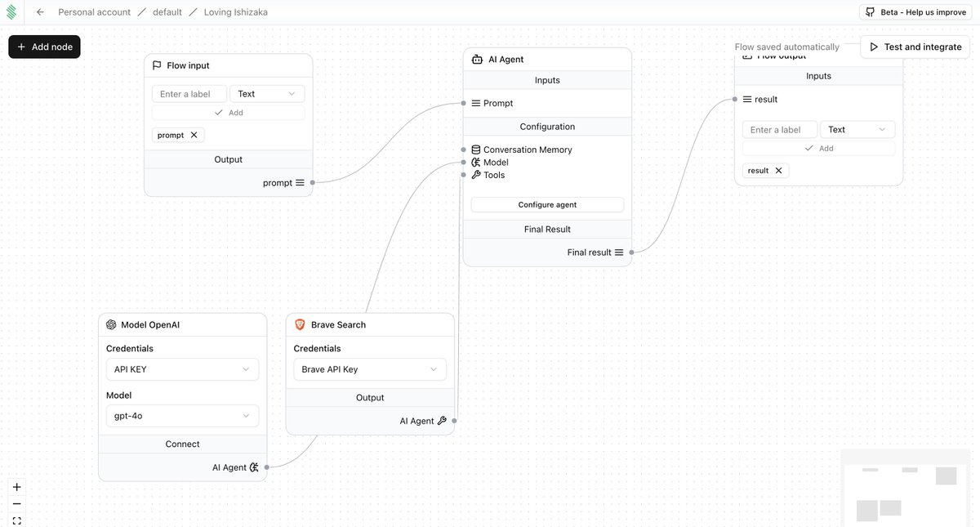Click the Configure agent button
The height and width of the screenshot is (527, 980).
coord(546,204)
